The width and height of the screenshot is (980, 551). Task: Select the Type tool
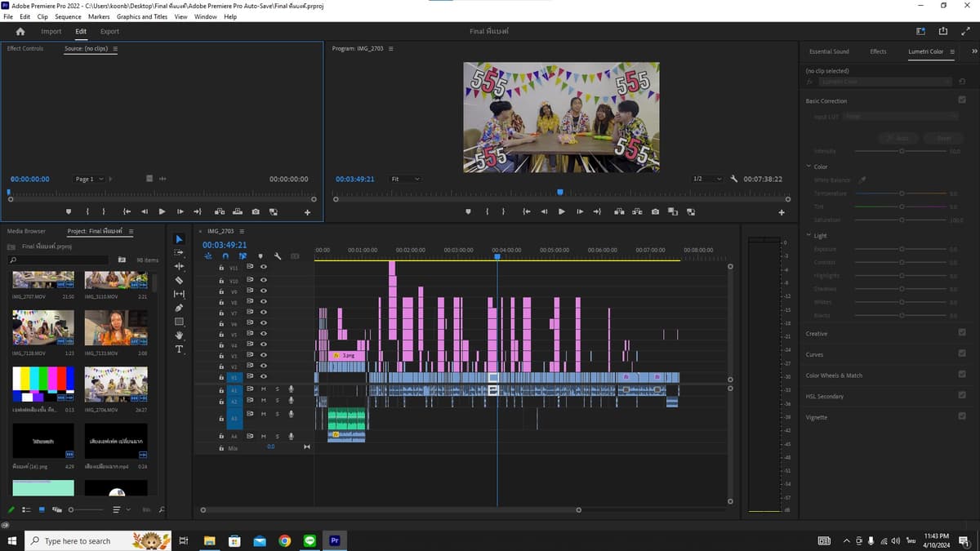point(180,349)
